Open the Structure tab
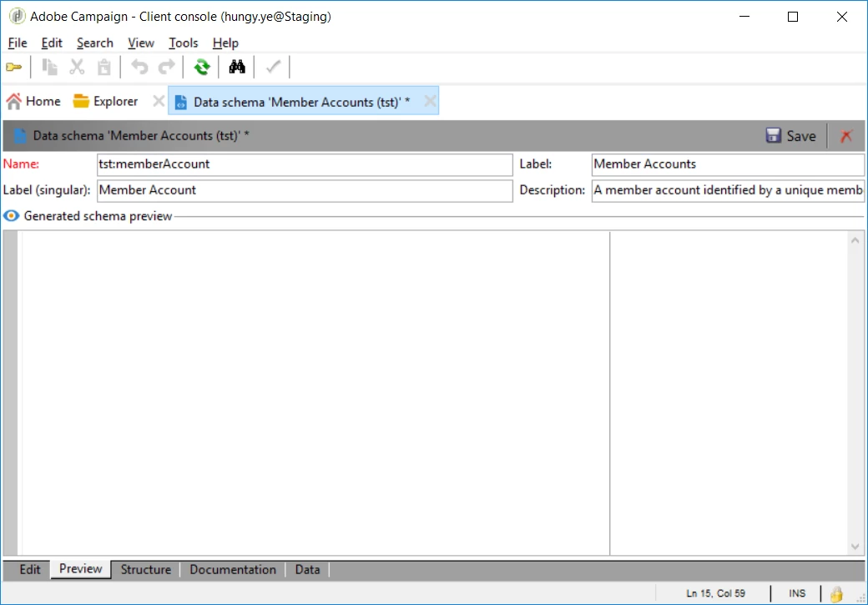868x605 pixels. pyautogui.click(x=145, y=570)
